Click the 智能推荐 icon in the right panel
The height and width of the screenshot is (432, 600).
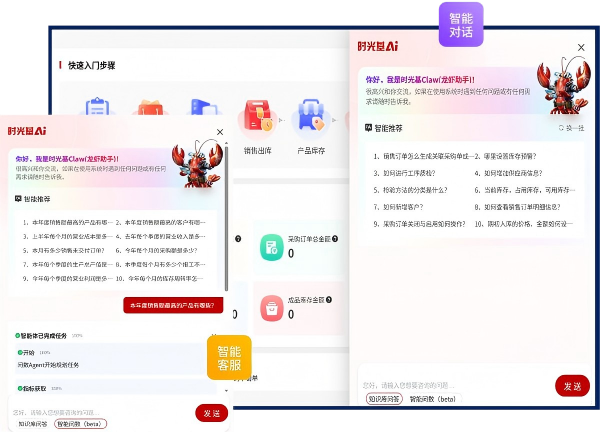click(x=368, y=128)
